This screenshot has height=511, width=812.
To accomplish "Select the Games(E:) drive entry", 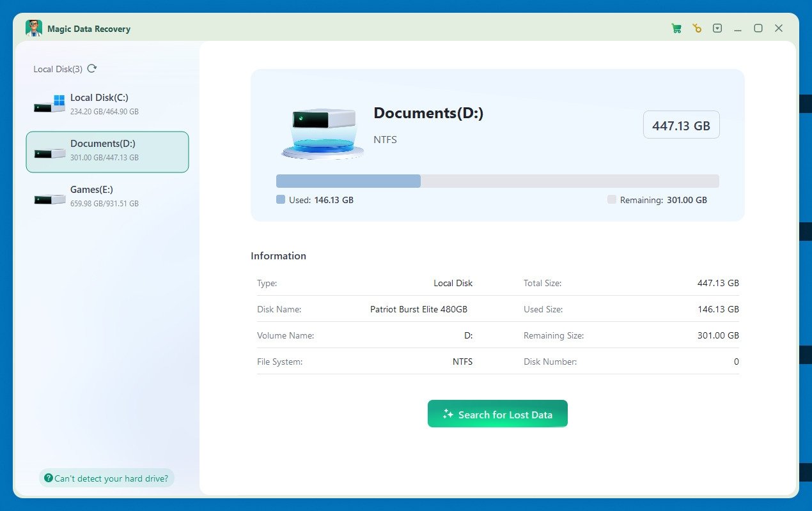I will (x=107, y=195).
